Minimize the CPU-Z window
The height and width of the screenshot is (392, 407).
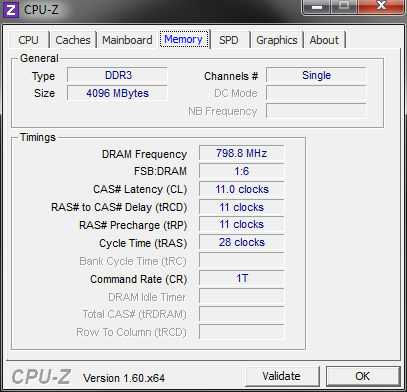[317, 6]
